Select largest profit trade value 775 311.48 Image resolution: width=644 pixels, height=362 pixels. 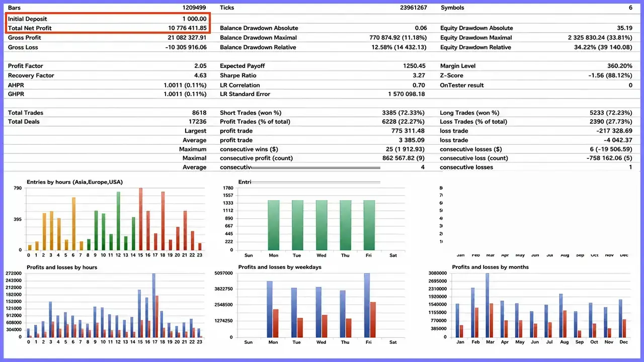click(408, 131)
